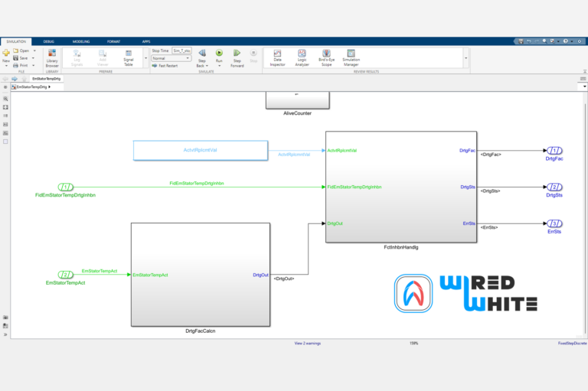Click the New model icon

[6, 54]
